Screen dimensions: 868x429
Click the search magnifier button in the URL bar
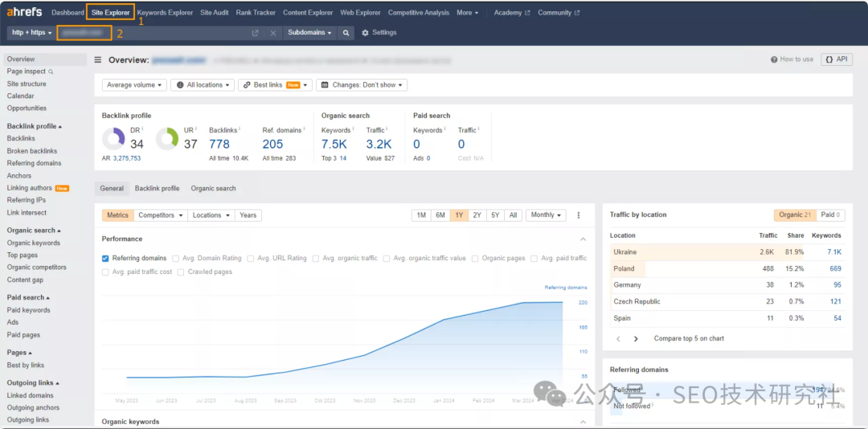tap(346, 33)
